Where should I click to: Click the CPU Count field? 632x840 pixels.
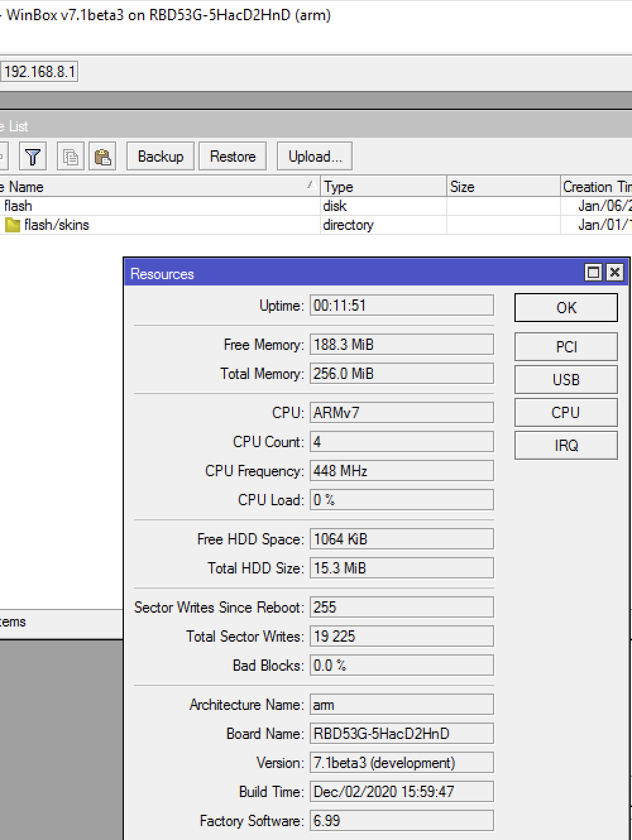(402, 442)
